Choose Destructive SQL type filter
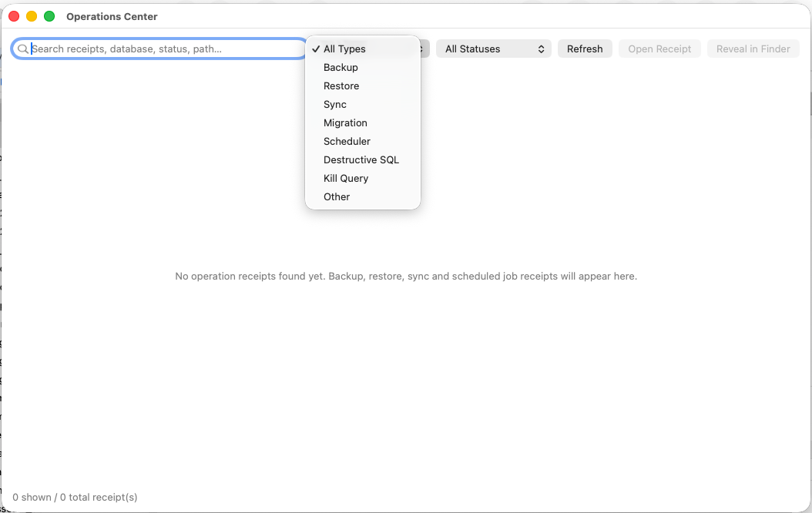Screen dimensions: 812x513 363,160
